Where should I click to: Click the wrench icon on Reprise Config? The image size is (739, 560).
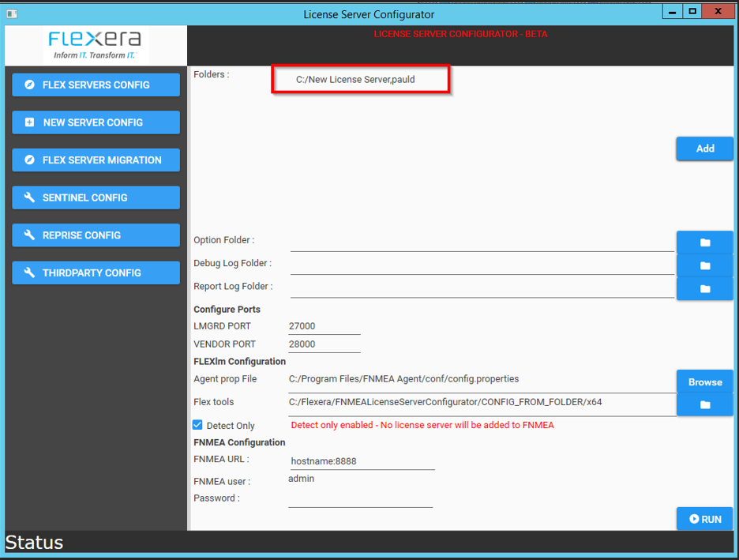click(x=29, y=235)
